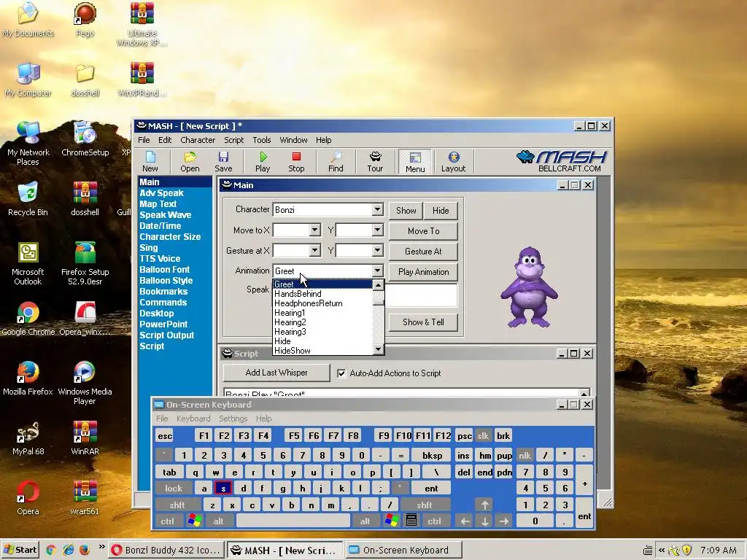Toggle the slk key on On-Screen Keyboard
The image size is (747, 560).
[x=483, y=436]
